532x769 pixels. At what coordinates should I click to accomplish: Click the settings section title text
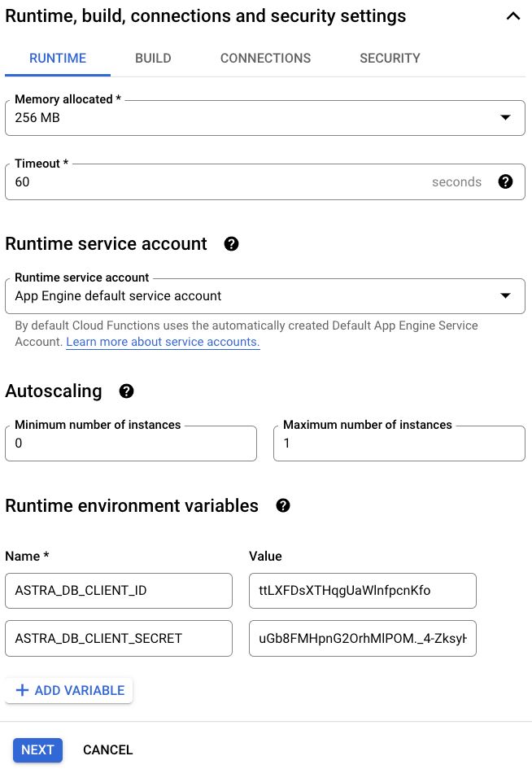(x=206, y=16)
